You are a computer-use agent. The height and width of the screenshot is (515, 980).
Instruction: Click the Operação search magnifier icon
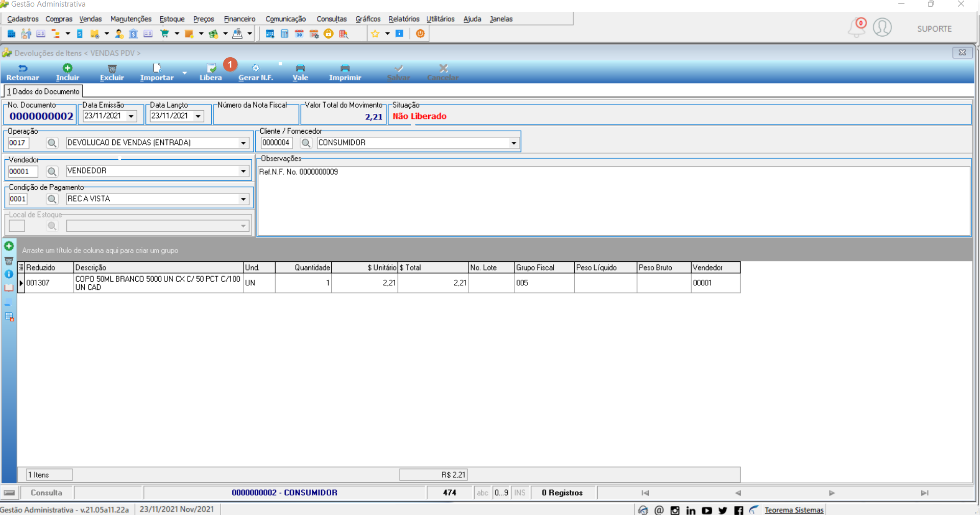tap(52, 143)
